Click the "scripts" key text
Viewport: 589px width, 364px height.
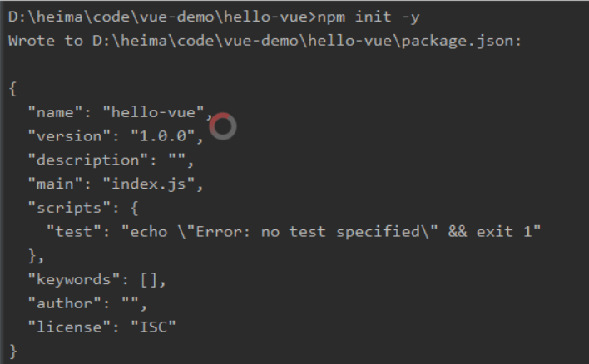[x=69, y=208]
